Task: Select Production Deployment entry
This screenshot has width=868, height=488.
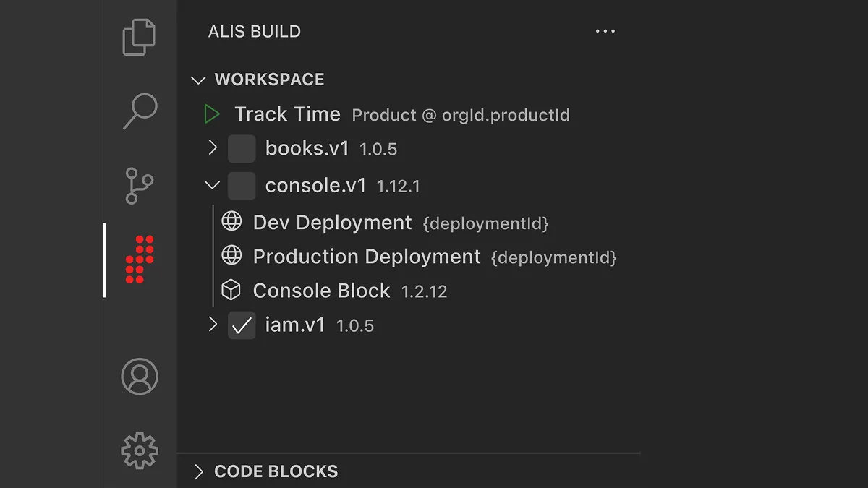Action: [365, 256]
